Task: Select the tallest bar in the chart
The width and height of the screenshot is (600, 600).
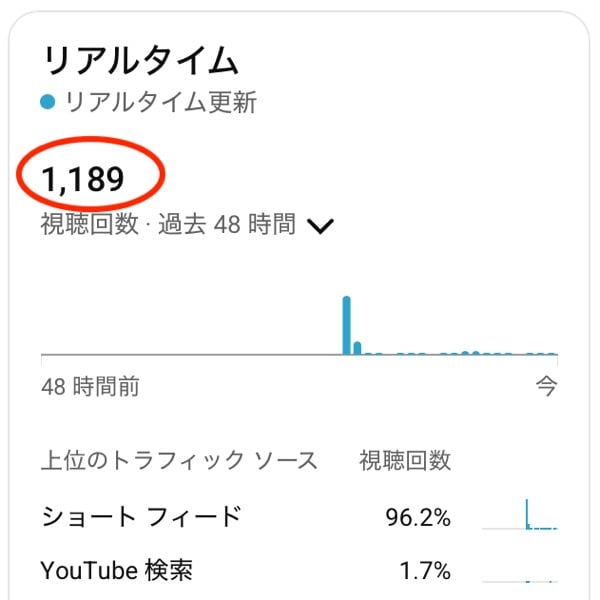Action: point(347,325)
